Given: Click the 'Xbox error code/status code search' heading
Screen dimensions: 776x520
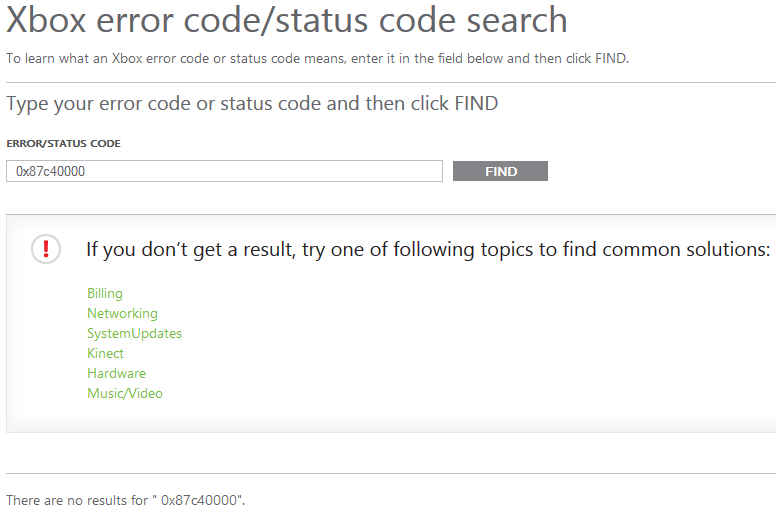Looking at the screenshot, I should coord(286,20).
